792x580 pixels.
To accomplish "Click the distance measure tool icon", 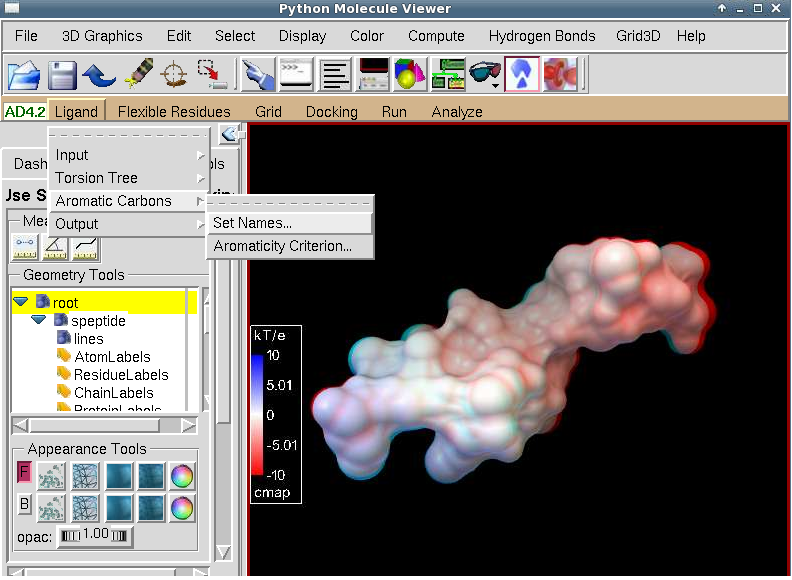I will 24,248.
